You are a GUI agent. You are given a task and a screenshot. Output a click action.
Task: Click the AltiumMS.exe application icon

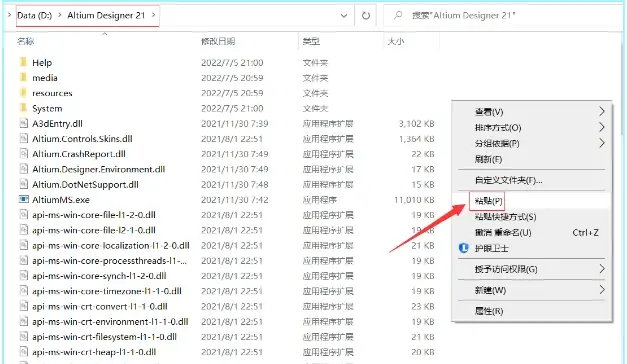(x=24, y=199)
